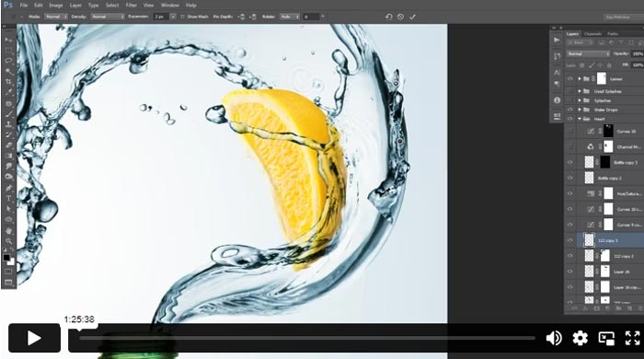This screenshot has height=359, width=644.
Task: Click the Expansion value field
Action: tap(161, 17)
